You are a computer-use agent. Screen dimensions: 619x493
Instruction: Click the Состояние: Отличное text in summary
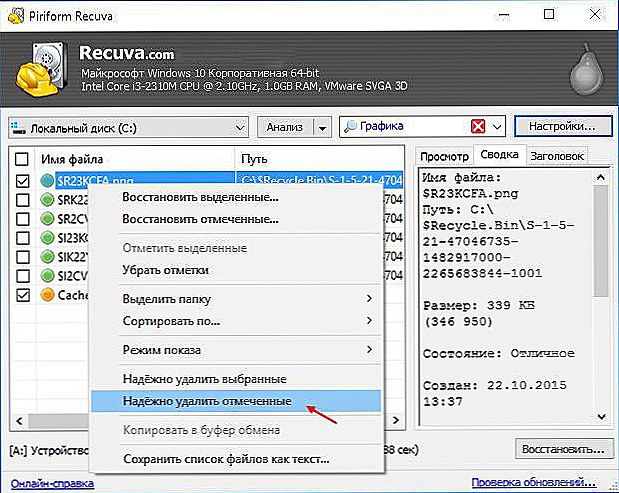coord(498,353)
